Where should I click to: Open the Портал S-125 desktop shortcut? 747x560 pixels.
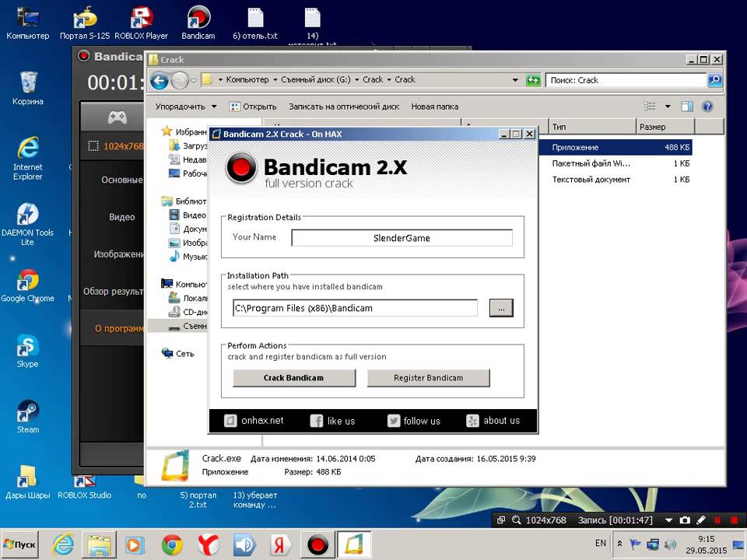(x=84, y=24)
